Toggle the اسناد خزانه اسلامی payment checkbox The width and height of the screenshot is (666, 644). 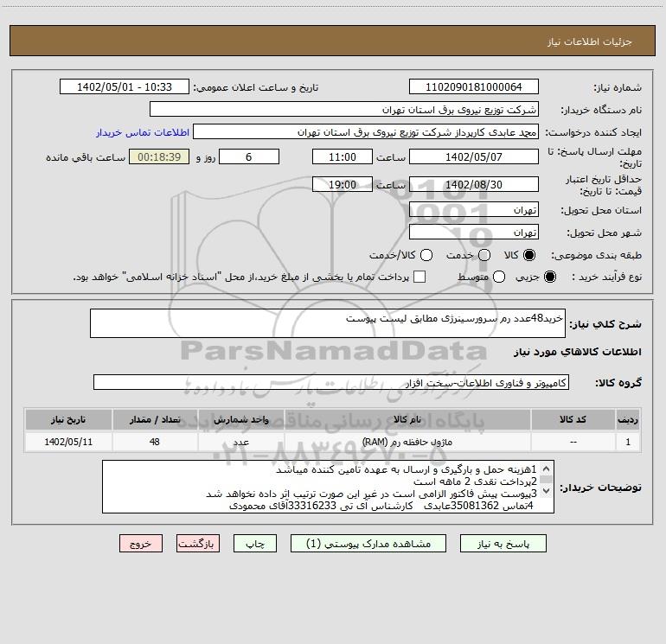point(419,277)
